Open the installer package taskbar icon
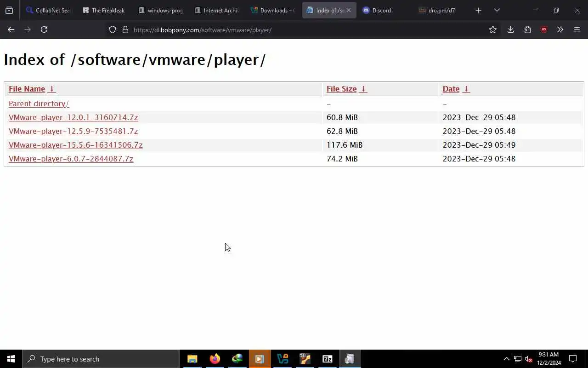Viewport: 588px width, 368px height. [350, 359]
